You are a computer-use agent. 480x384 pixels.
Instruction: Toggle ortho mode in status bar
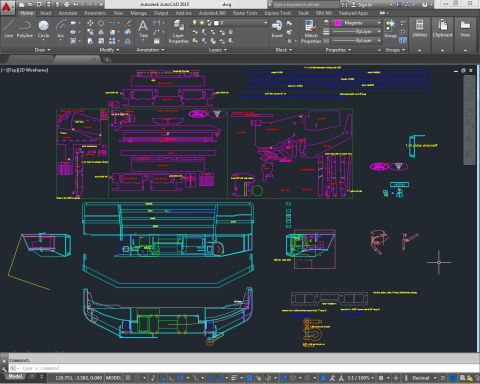(171, 378)
